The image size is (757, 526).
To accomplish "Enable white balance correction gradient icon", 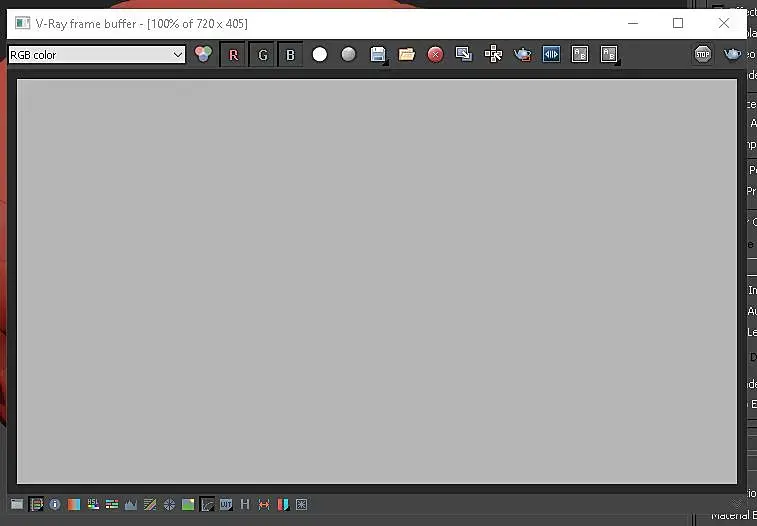I will click(x=73, y=504).
